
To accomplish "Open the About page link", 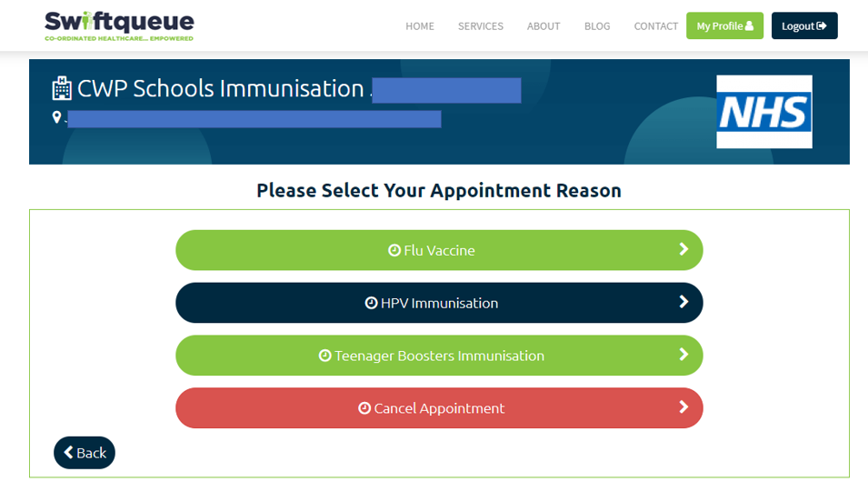I will [544, 26].
